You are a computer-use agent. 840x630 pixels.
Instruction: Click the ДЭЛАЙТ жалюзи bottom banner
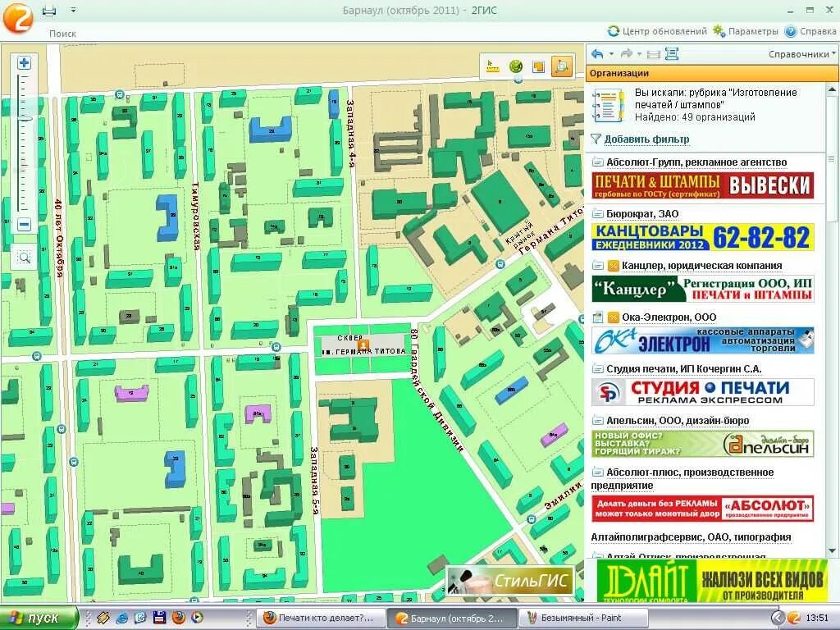tap(712, 581)
